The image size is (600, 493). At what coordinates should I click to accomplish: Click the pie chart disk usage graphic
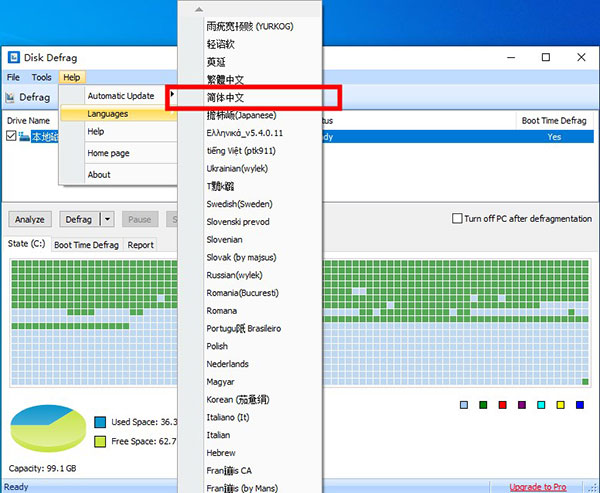[x=47, y=428]
